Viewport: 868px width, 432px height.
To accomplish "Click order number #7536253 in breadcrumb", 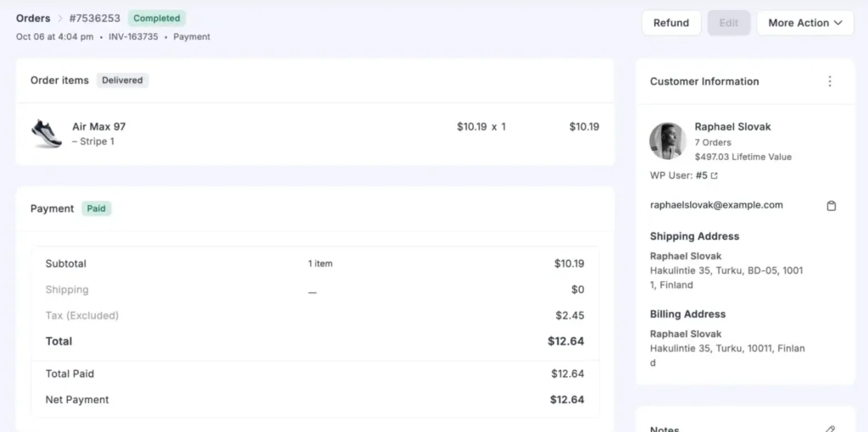I will [95, 18].
